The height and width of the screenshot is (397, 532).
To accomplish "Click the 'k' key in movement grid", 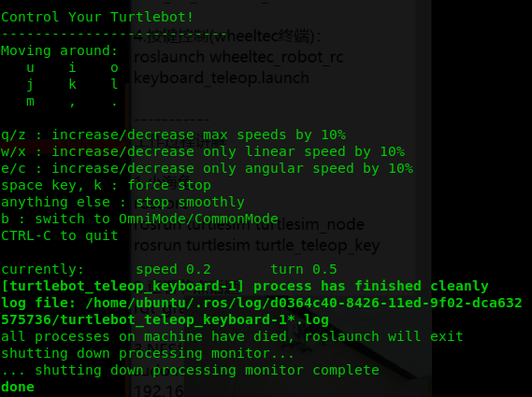I will 72,84.
